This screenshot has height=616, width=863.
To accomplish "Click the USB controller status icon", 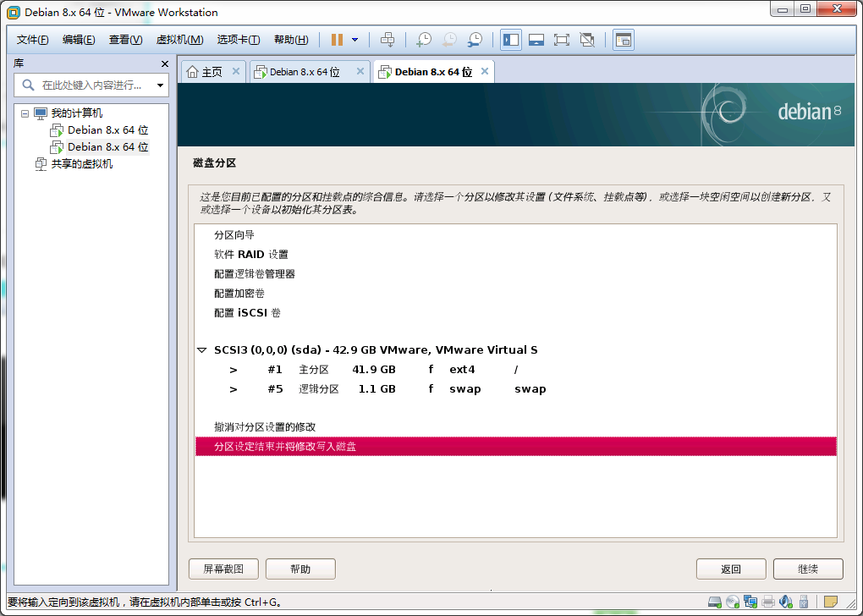I will click(804, 602).
